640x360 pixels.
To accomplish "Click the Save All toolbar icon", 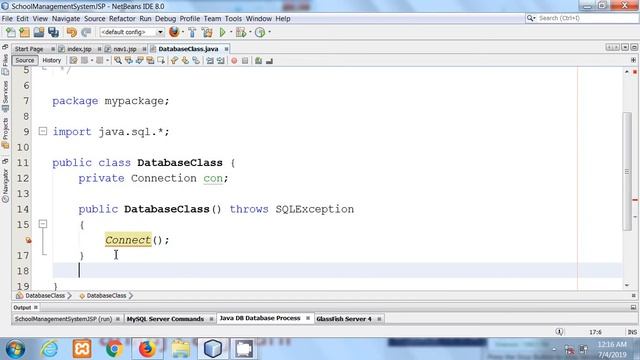I will coord(53,32).
